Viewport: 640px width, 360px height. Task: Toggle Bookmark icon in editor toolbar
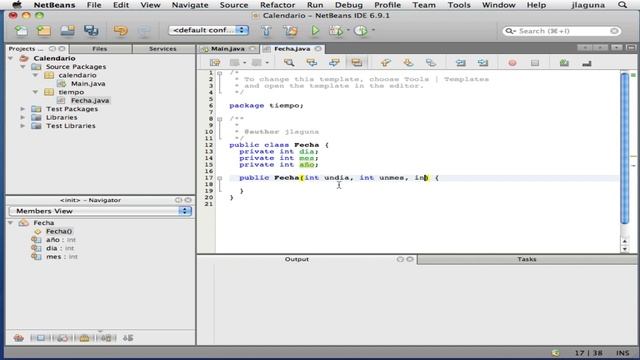(x=431, y=62)
